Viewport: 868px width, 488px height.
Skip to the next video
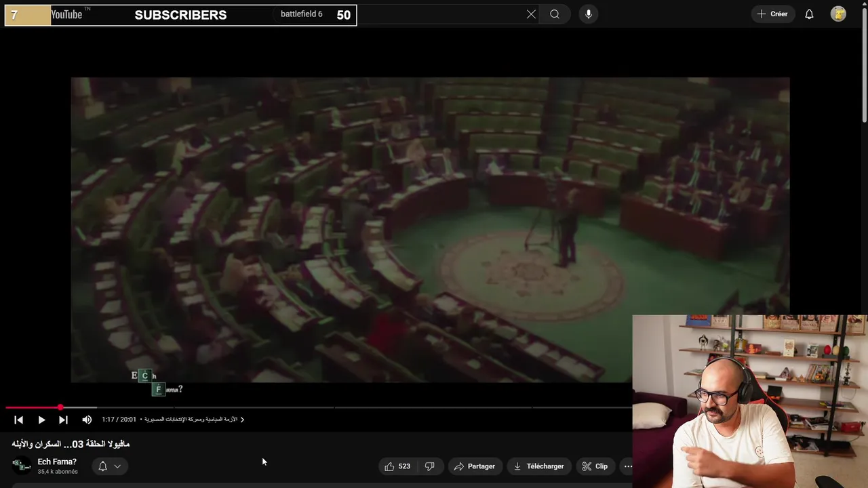(x=63, y=420)
